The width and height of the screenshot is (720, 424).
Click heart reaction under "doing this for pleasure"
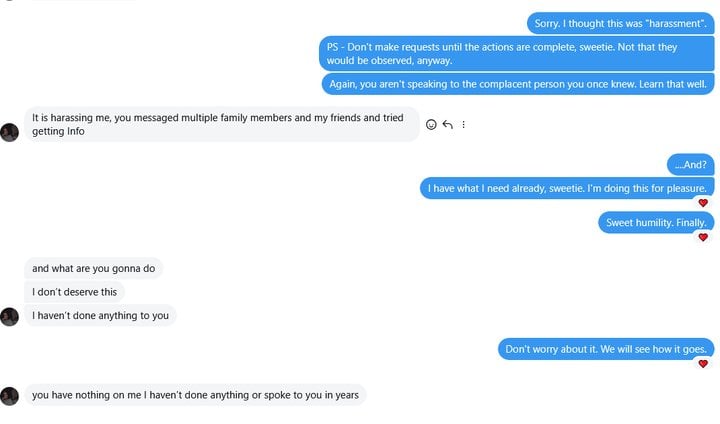pyautogui.click(x=703, y=203)
